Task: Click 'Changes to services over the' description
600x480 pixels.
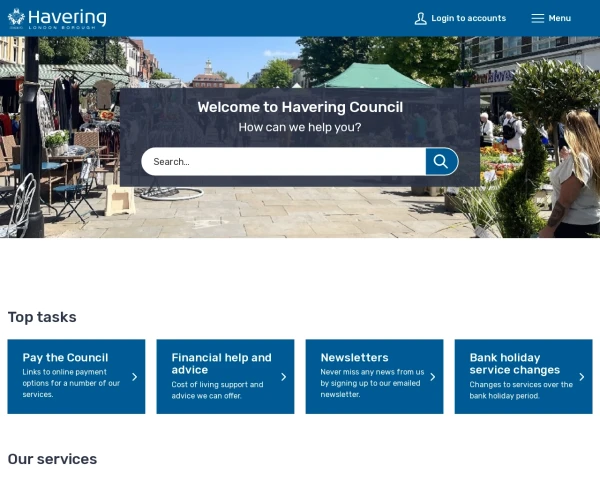Action: (x=521, y=390)
